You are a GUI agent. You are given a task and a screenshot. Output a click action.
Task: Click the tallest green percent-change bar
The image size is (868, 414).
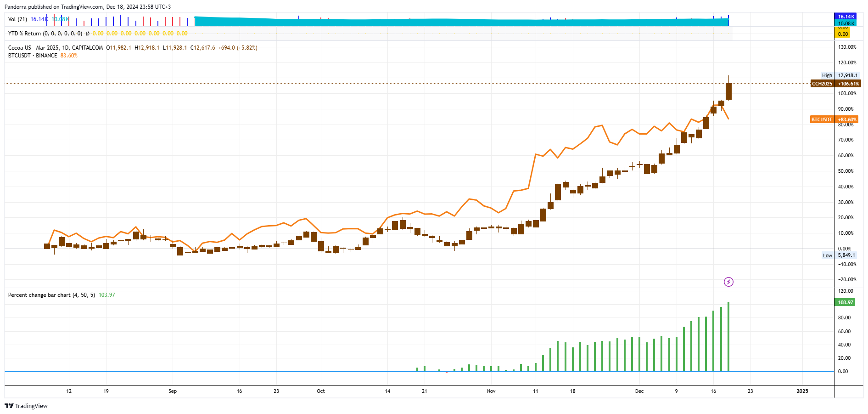(728, 337)
